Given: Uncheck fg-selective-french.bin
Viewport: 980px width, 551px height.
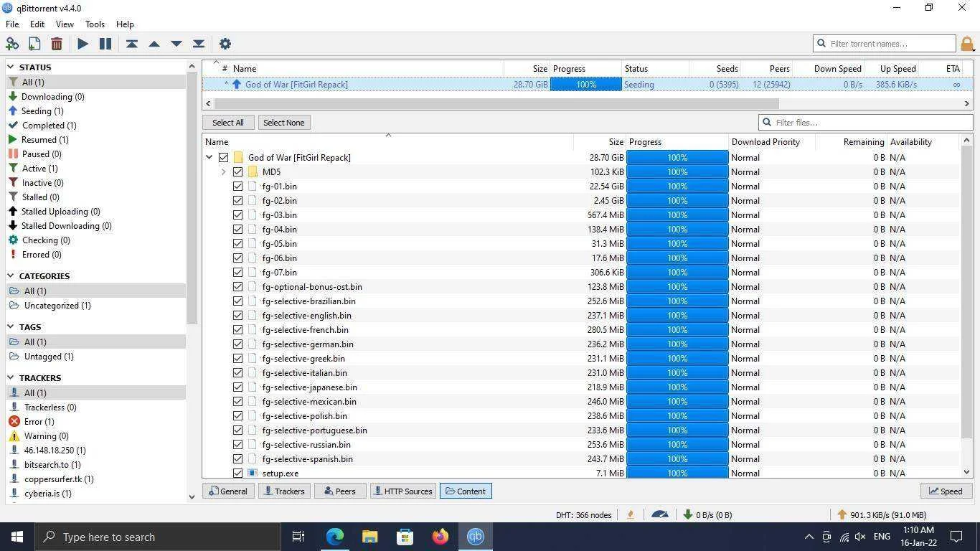Looking at the screenshot, I should pyautogui.click(x=237, y=329).
